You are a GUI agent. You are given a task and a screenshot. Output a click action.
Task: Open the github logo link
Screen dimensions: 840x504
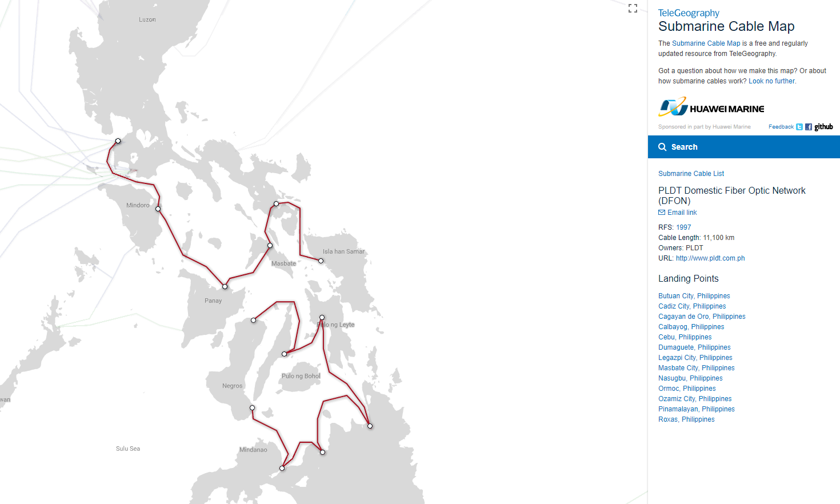[x=823, y=127]
